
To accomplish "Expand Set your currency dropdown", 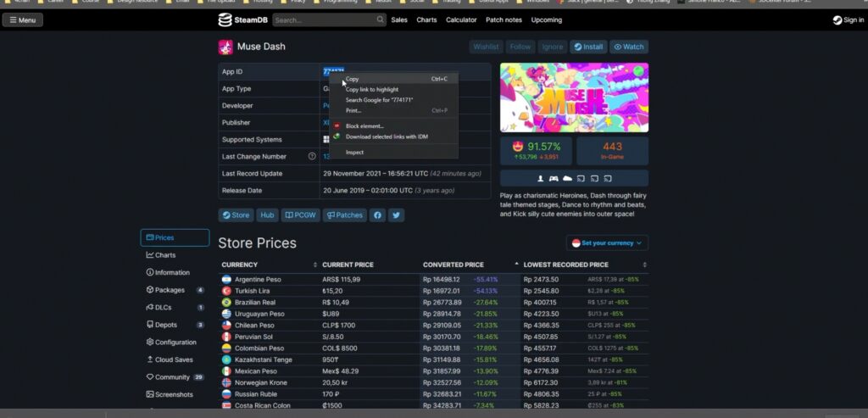I will 607,243.
